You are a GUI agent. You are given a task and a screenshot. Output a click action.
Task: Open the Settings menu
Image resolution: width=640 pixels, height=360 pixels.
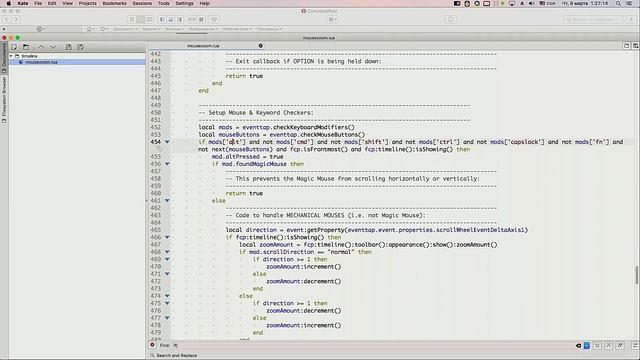(x=184, y=3)
